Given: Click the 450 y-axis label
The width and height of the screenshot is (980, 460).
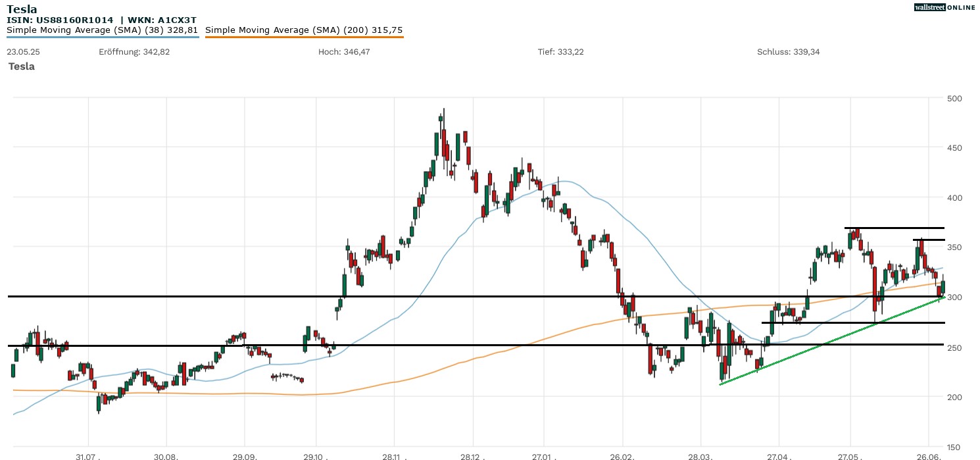Looking at the screenshot, I should 954,148.
